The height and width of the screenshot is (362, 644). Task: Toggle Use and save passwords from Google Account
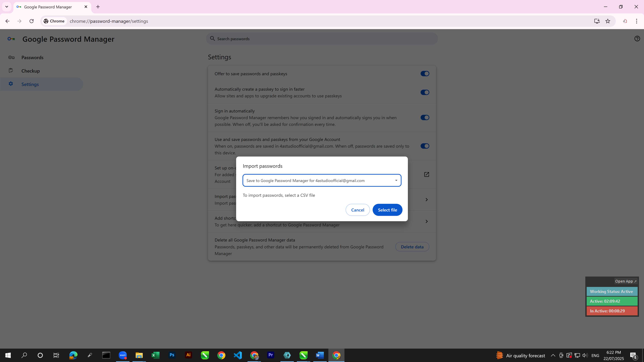(x=424, y=146)
